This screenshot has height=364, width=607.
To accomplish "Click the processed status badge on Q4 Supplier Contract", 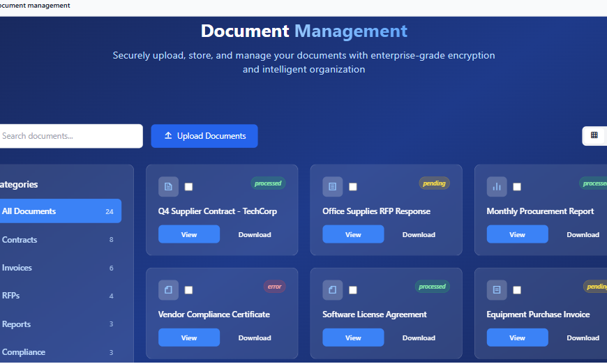I will pos(268,183).
